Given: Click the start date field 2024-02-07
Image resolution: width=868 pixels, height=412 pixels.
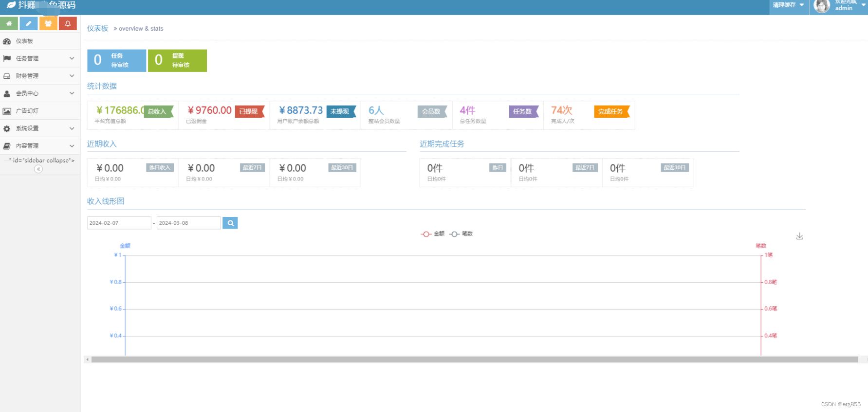Looking at the screenshot, I should click(119, 223).
